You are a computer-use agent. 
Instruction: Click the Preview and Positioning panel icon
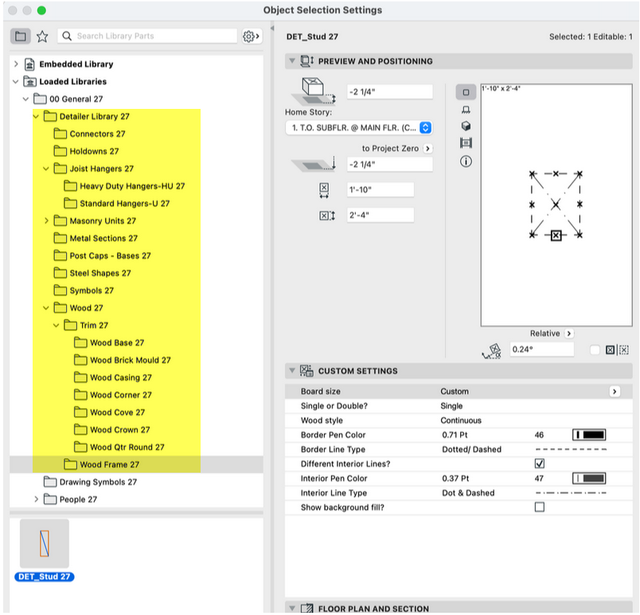(x=307, y=61)
